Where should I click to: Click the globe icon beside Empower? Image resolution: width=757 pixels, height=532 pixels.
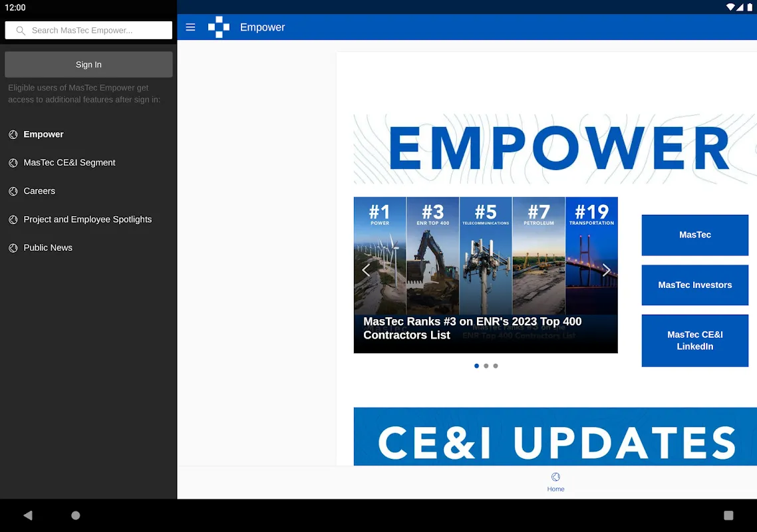(13, 134)
